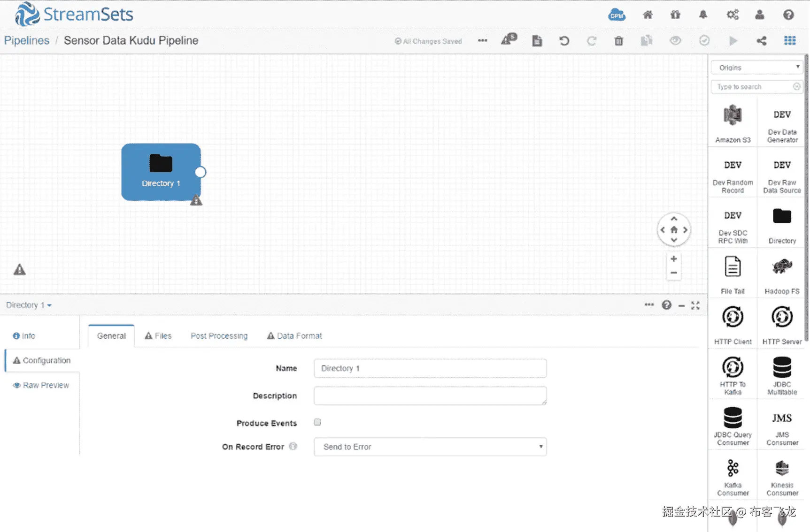The width and height of the screenshot is (810, 532).
Task: Redo the pipeline change
Action: pyautogui.click(x=592, y=41)
